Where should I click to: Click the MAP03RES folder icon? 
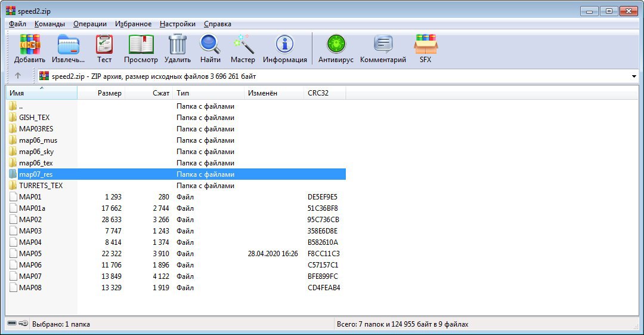point(13,129)
